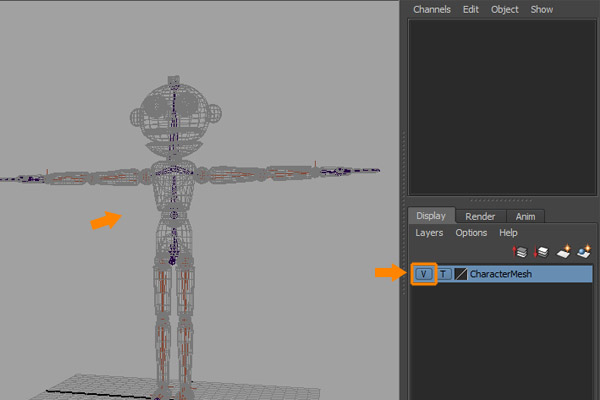
Task: Click the Show menu in channel box
Action: (542, 9)
